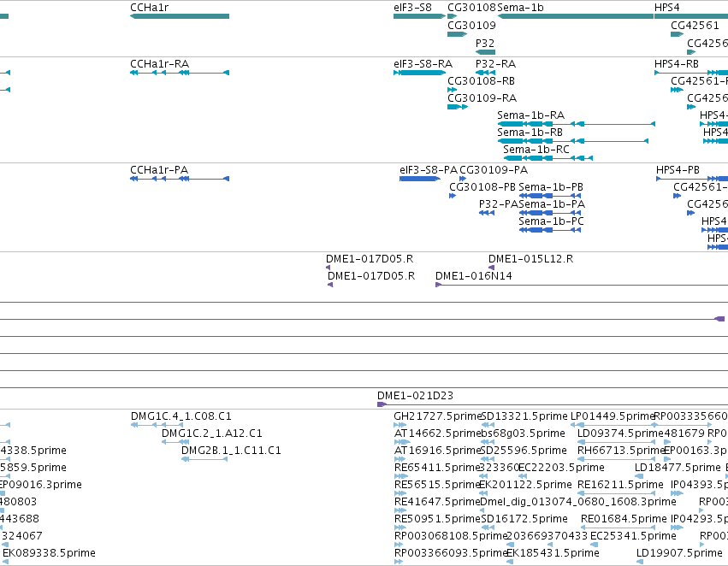Viewport: 728px width, 566px height.
Task: Click the DMG1C.4_1.C08.C1 feature
Action: [x=157, y=425]
